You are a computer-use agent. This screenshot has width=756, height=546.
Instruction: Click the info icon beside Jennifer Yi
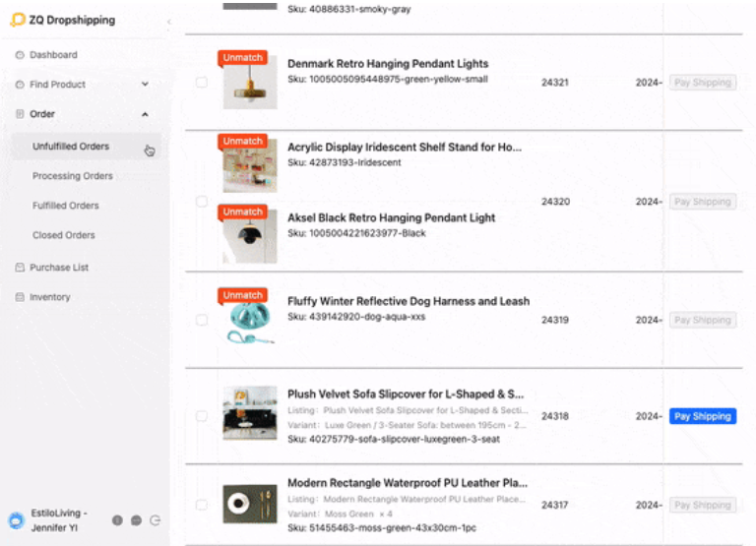click(117, 520)
